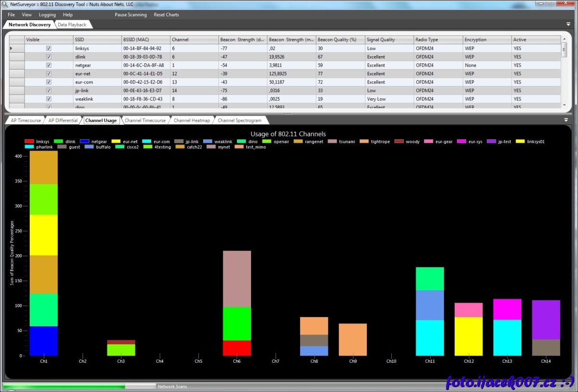The height and width of the screenshot is (392, 578).
Task: Select the Data Playback tab
Action: (x=72, y=24)
